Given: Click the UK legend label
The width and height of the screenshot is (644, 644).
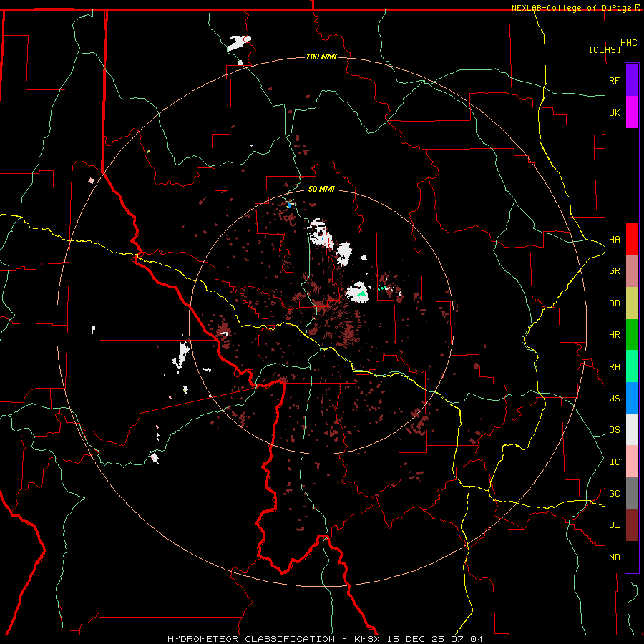Looking at the screenshot, I should pos(614,112).
